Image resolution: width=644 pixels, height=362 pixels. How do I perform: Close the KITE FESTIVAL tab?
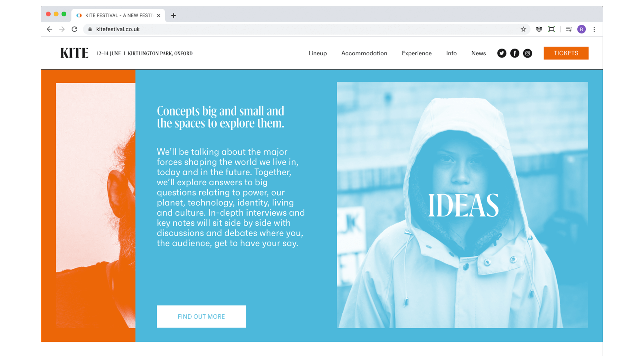point(159,15)
